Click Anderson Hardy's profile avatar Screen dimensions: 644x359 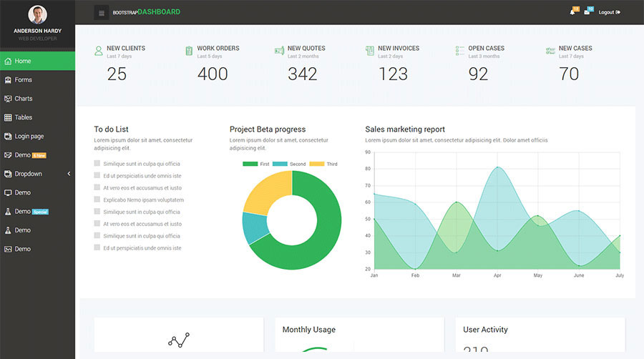(37, 14)
